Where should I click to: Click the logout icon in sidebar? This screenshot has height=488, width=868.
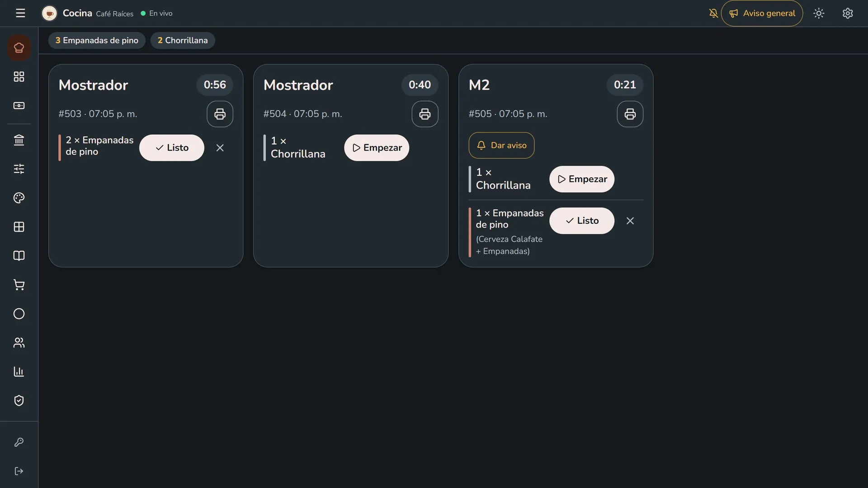pos(19,471)
